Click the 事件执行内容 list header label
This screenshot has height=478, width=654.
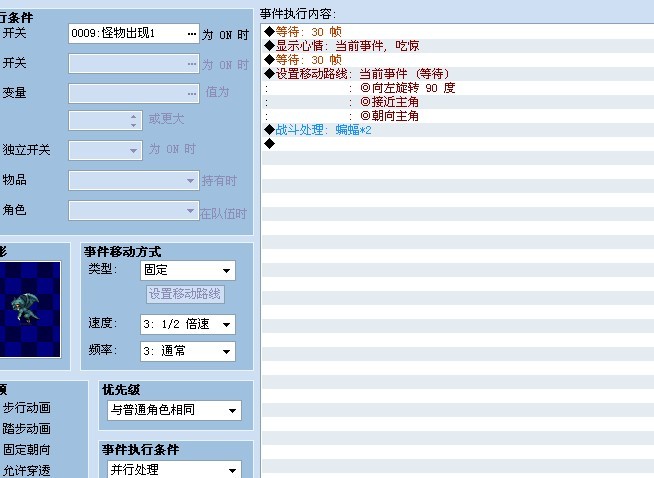tap(298, 14)
